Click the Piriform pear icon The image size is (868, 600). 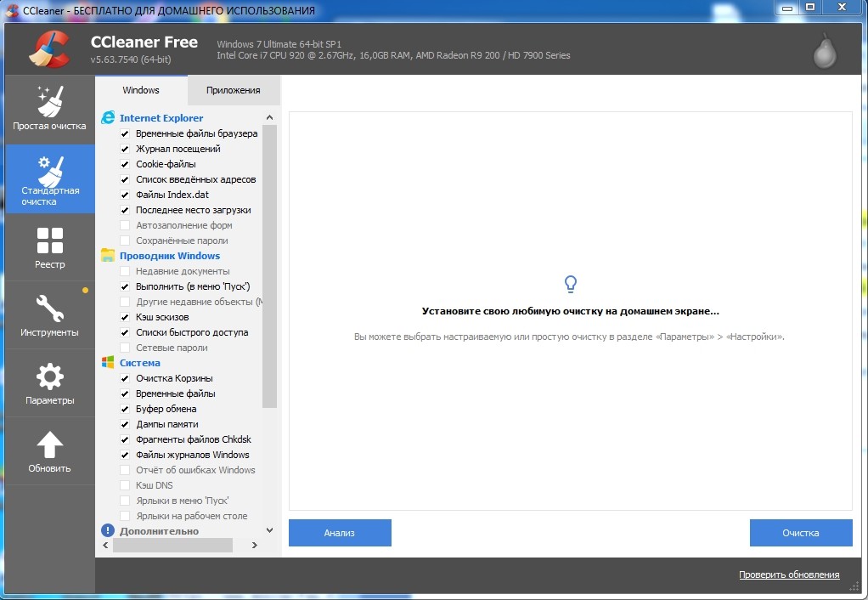(825, 52)
